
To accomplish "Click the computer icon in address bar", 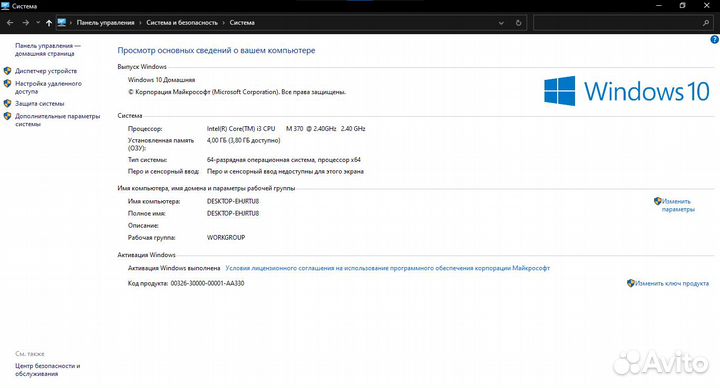I will point(62,22).
